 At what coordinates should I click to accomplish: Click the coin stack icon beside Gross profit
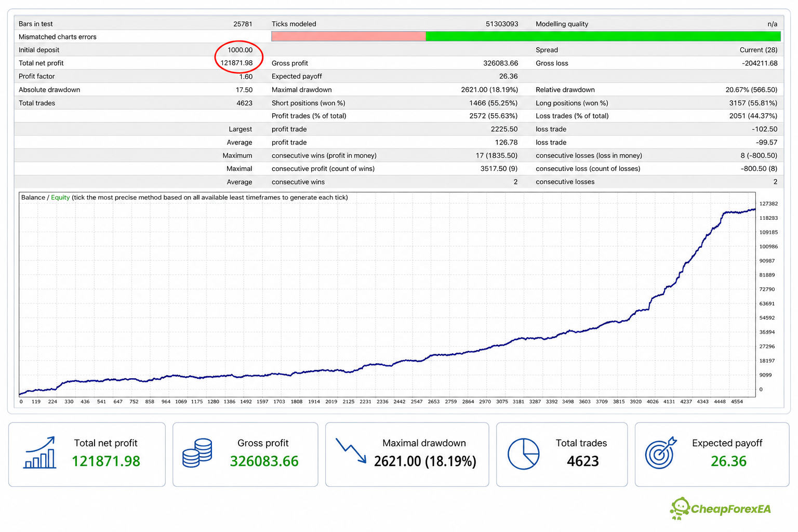pyautogui.click(x=197, y=453)
